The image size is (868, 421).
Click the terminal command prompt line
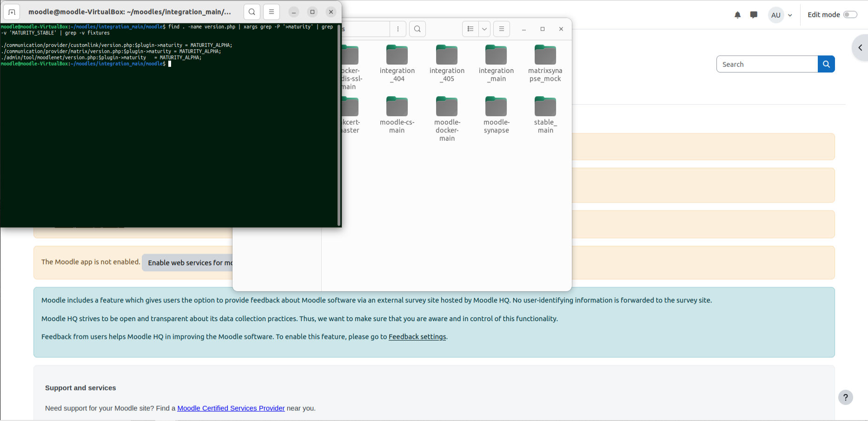pos(86,64)
